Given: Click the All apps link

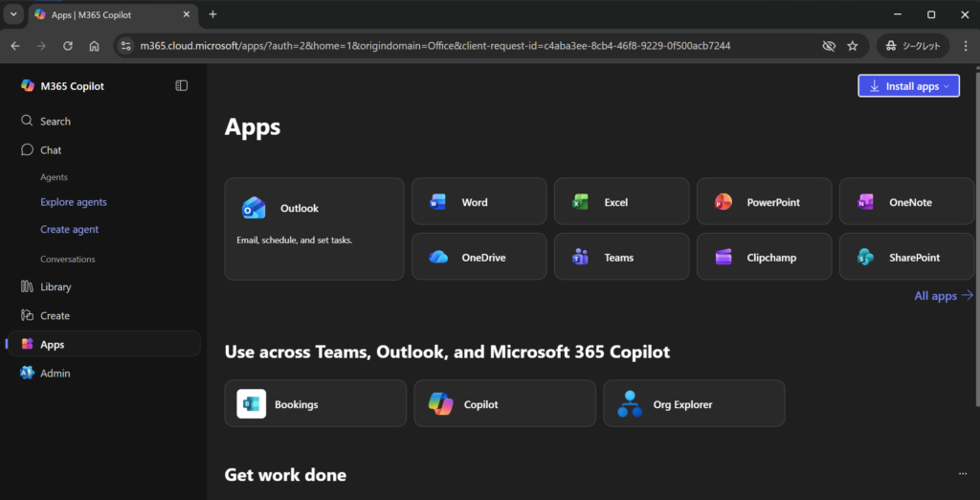Looking at the screenshot, I should click(x=943, y=296).
